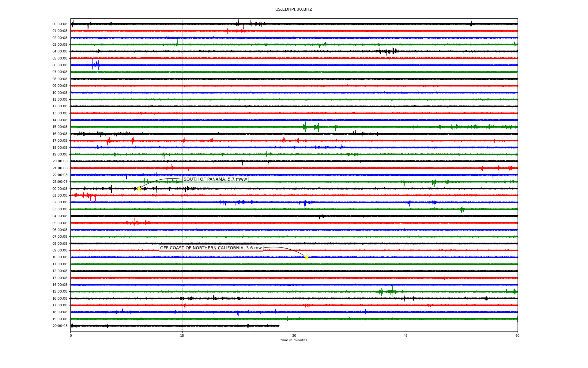The height and width of the screenshot is (368, 588).
Task: Click the plot title US.EDHPI.00.BHZ
Action: [x=294, y=10]
